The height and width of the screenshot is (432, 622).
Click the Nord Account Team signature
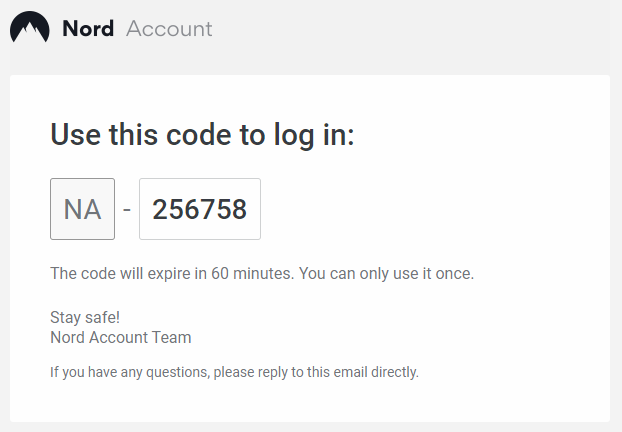pyautogui.click(x=121, y=338)
